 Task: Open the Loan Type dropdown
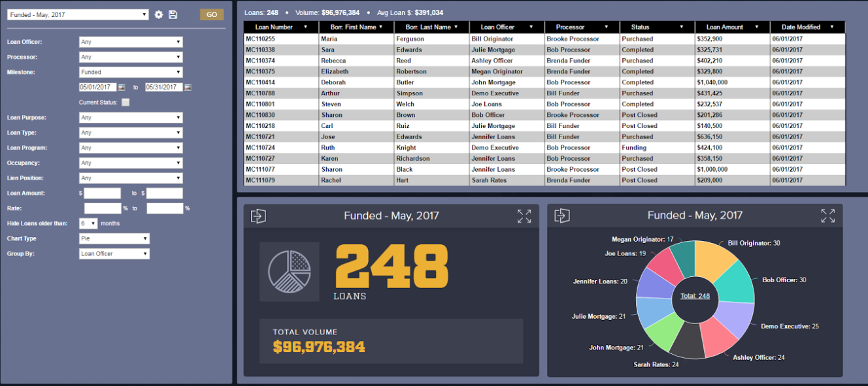[131, 133]
